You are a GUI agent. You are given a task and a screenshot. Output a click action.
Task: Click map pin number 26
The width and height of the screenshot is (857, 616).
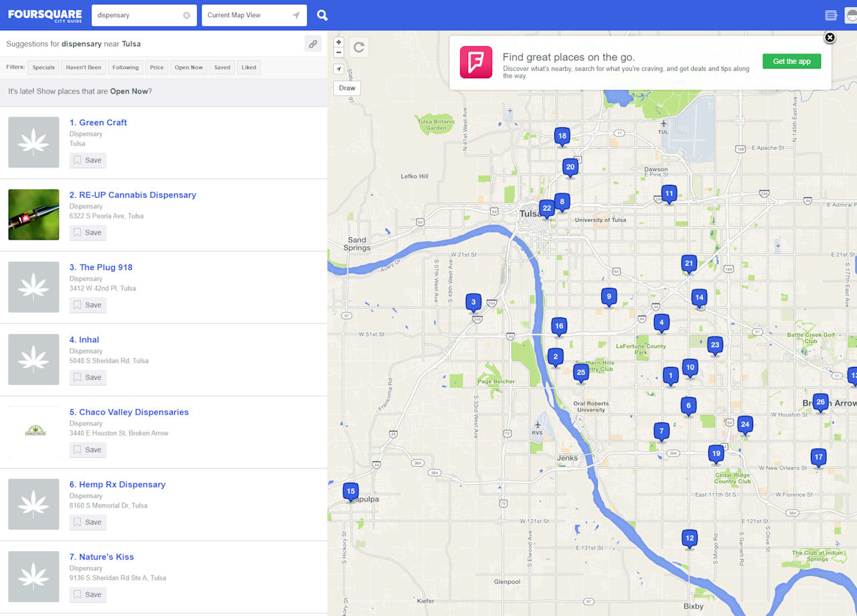coord(820,402)
